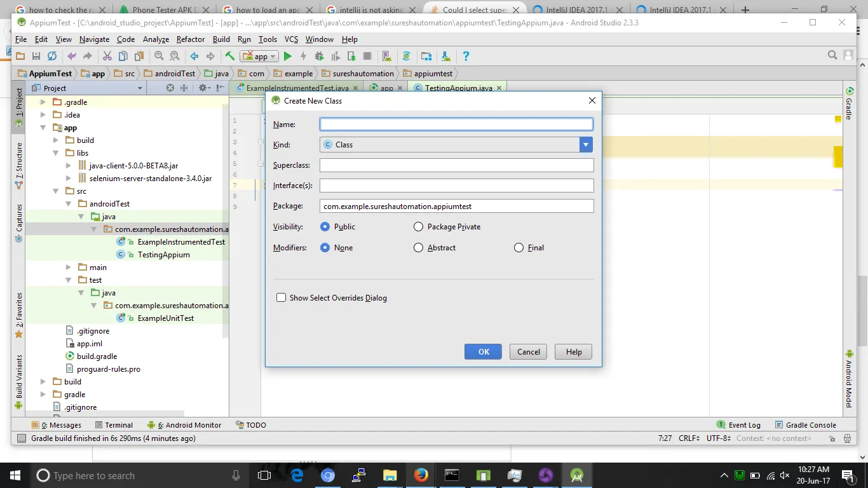This screenshot has height=488, width=868.
Task: Click the Sync Project with Gradle Files icon
Action: pyautogui.click(x=407, y=57)
